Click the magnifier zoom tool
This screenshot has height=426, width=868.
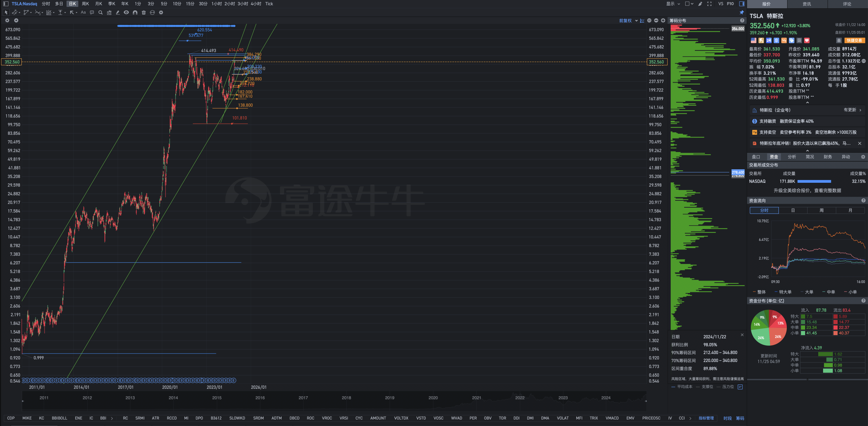[101, 12]
